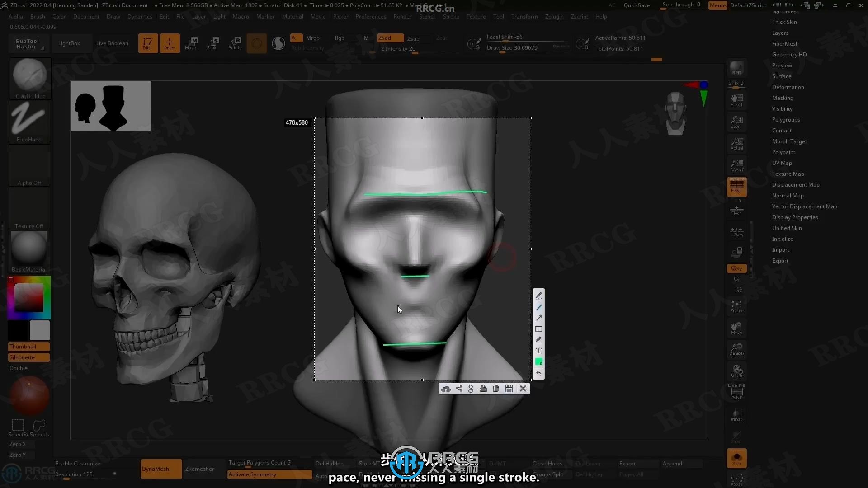
Task: Click the AAHalf view button
Action: coord(736,165)
